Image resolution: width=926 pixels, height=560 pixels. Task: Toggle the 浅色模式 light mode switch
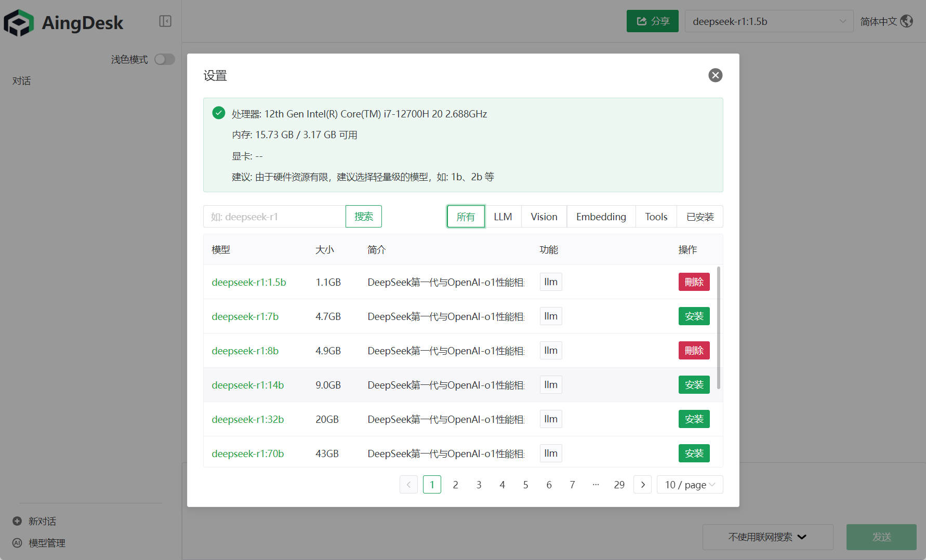point(164,59)
